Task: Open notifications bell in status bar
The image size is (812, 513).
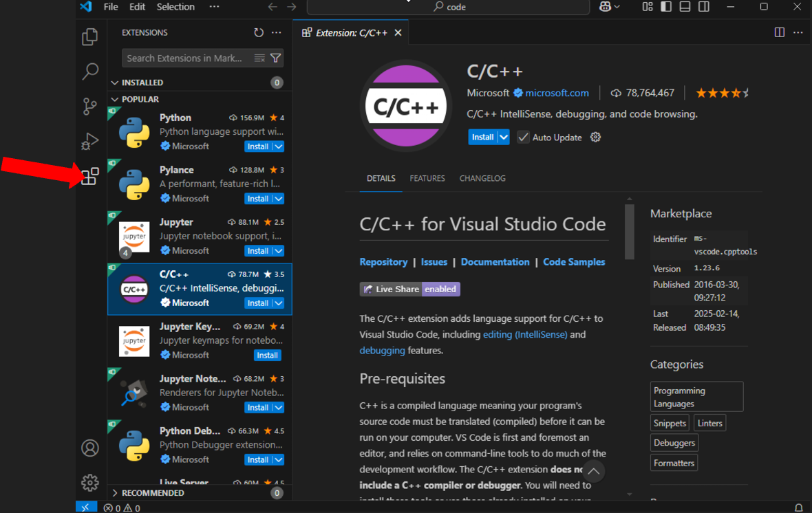Action: [x=798, y=507]
